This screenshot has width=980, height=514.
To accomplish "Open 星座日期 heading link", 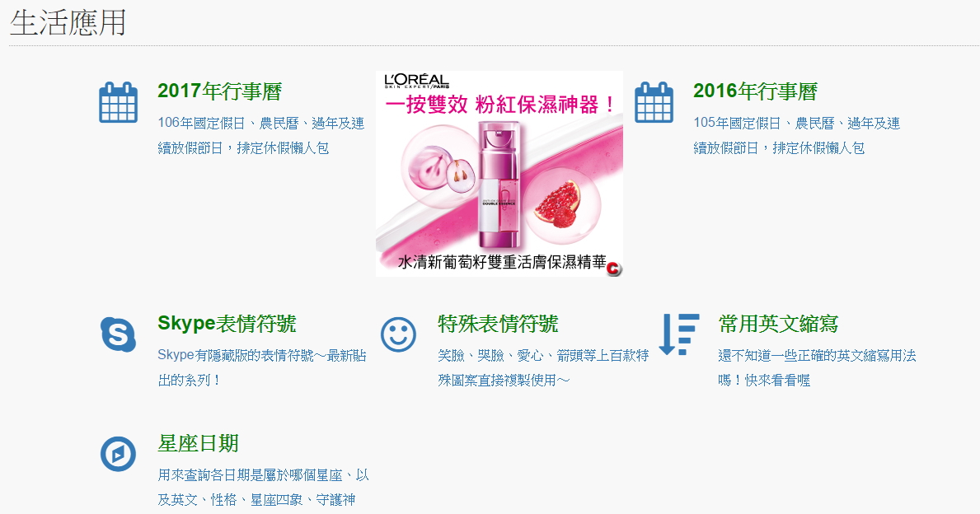I will pos(198,443).
